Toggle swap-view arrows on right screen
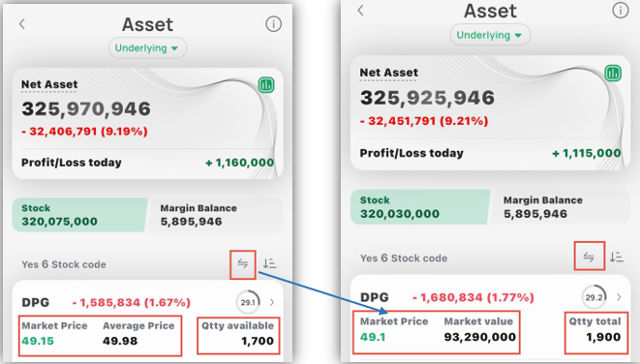 click(589, 257)
